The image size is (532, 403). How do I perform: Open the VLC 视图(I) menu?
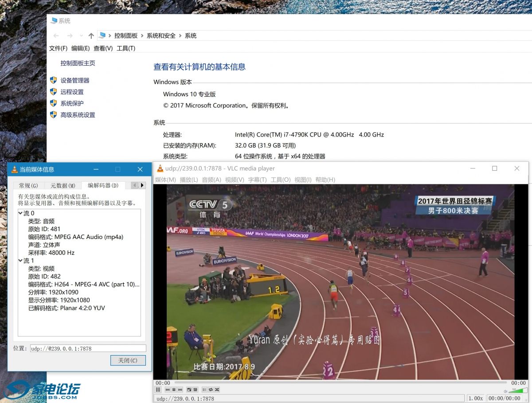[303, 180]
